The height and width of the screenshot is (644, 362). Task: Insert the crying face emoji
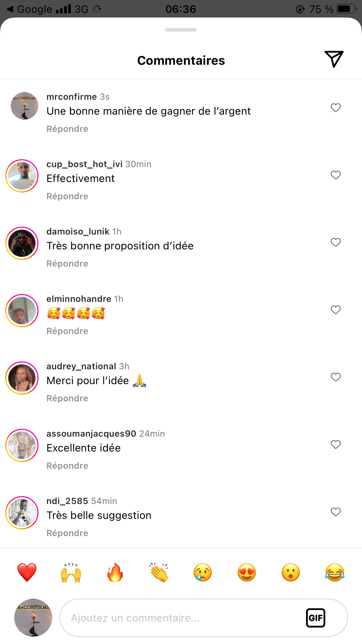(203, 572)
